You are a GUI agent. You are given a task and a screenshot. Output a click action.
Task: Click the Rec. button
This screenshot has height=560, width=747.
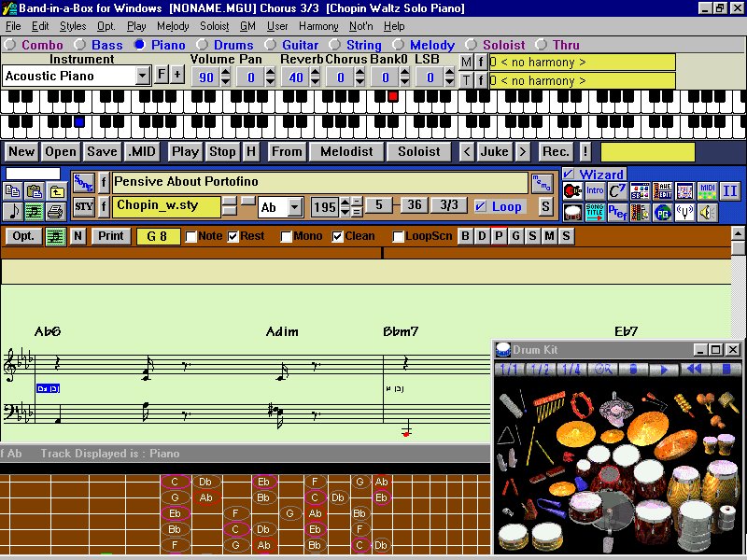point(556,152)
